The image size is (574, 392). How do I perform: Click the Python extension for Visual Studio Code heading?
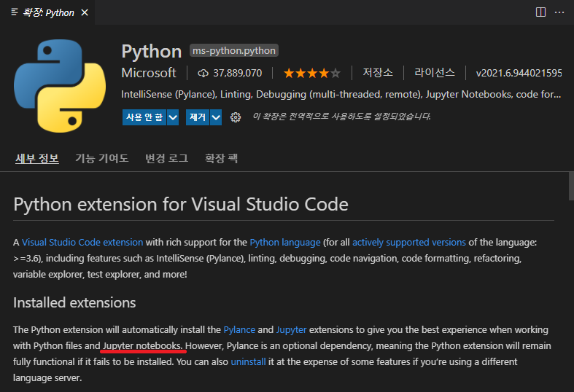[x=181, y=204]
